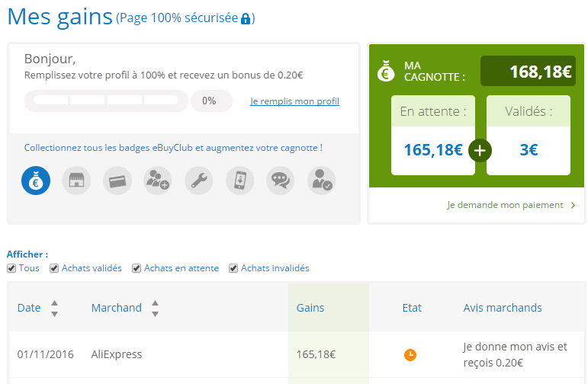The image size is (588, 384).
Task: Click the verified user profile badge icon
Action: pos(321,181)
